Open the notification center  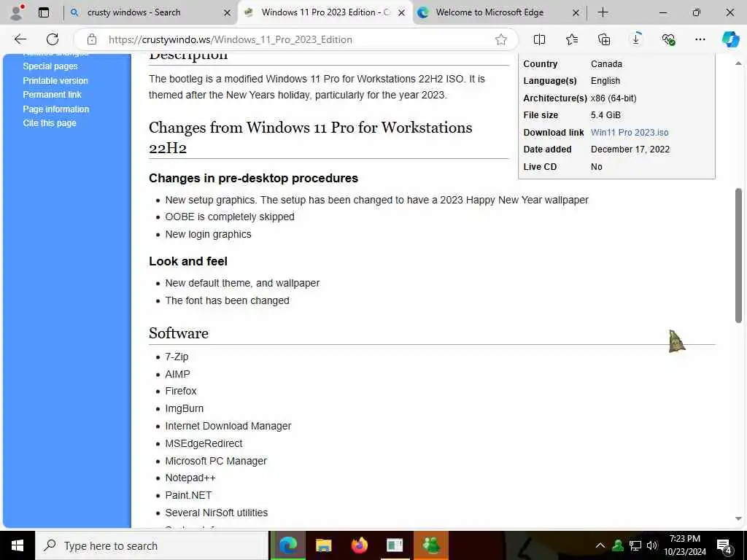[724, 546]
